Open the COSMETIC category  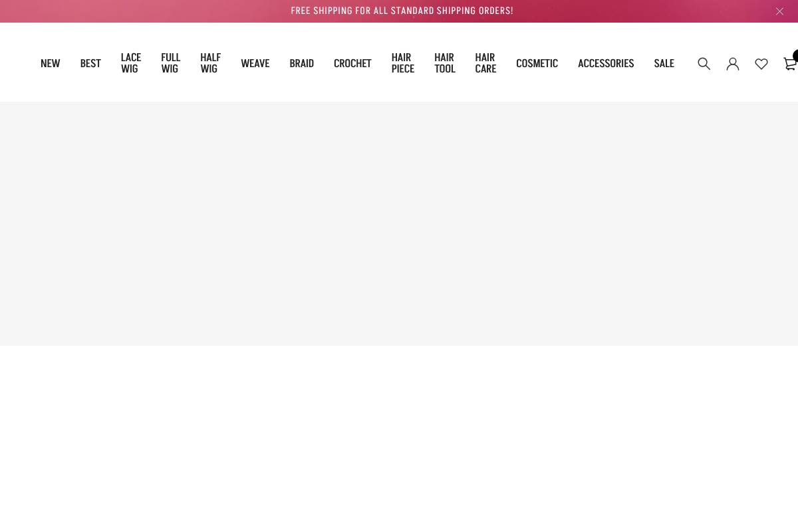(x=537, y=63)
